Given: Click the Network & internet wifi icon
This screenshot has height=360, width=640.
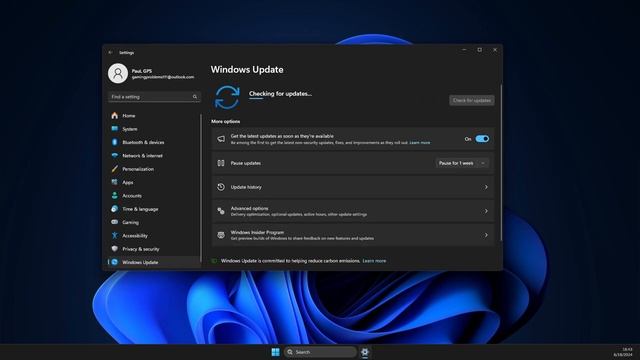Looking at the screenshot, I should coord(115,156).
